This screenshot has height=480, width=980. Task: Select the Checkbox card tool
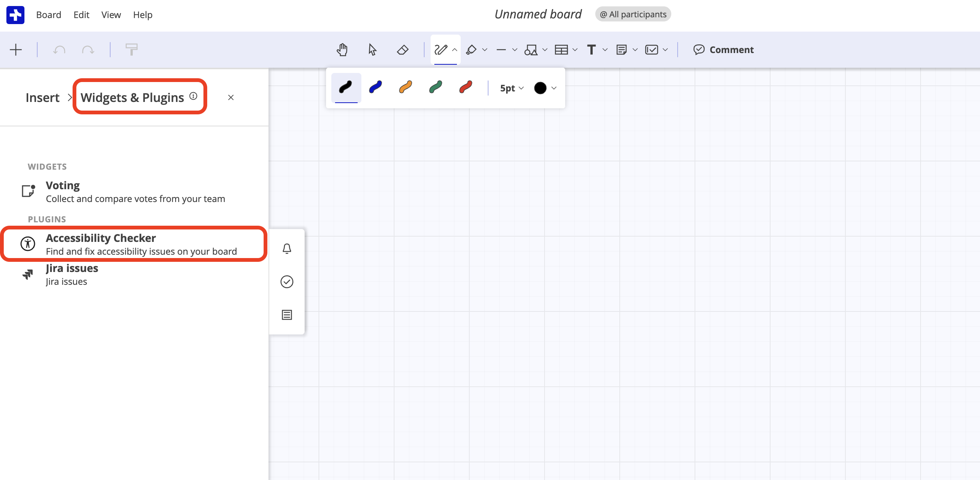pyautogui.click(x=652, y=50)
